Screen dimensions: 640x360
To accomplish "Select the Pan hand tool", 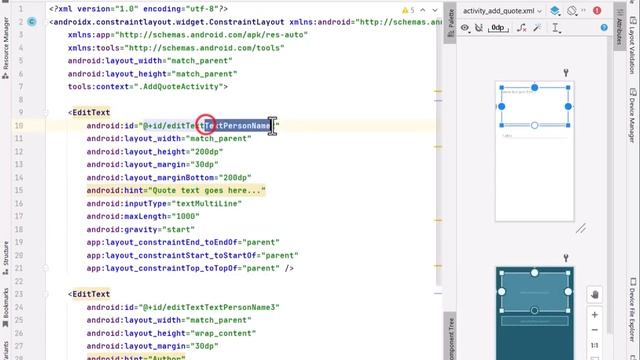I will pos(595,295).
